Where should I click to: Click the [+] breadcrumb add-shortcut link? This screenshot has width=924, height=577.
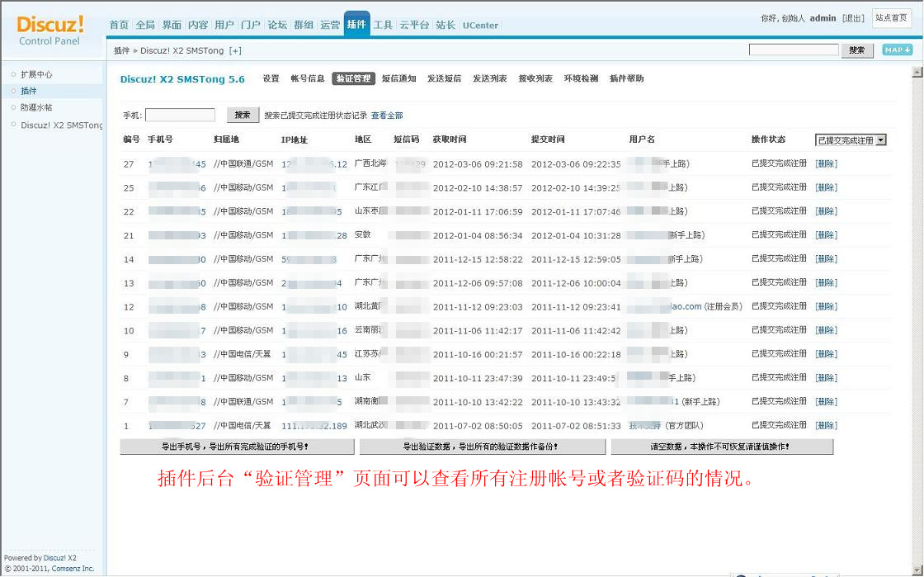click(235, 50)
